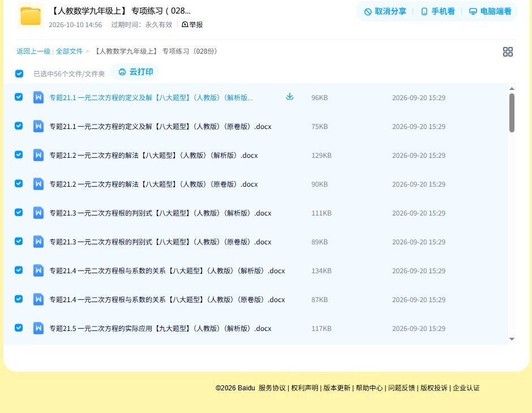
Task: Open 企业认证 footer link
Action: coord(466,388)
